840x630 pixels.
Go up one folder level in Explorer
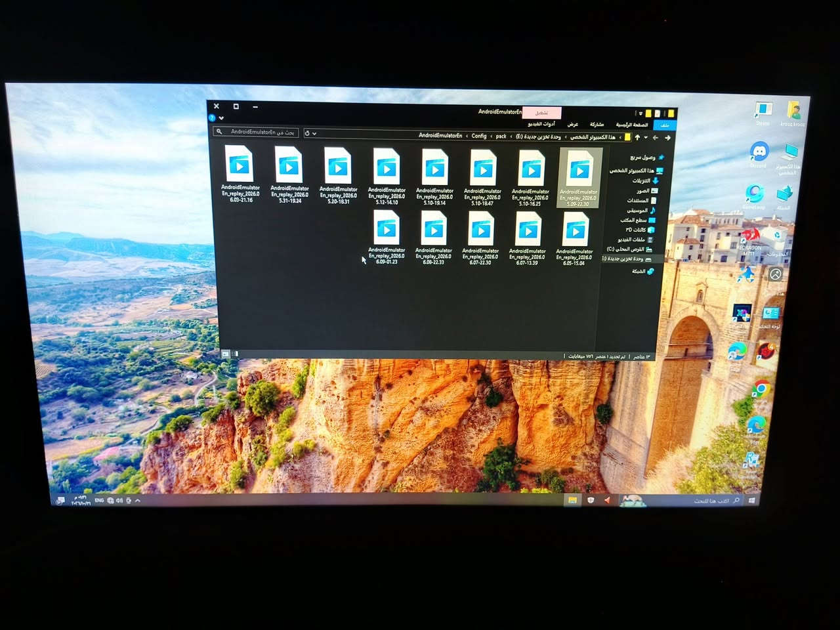point(637,137)
